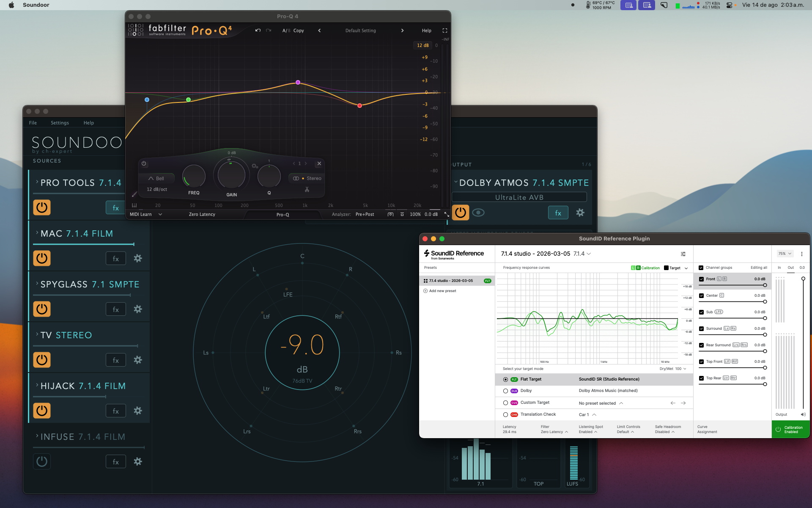The height and width of the screenshot is (508, 812).
Task: Enable the INFUSE 7.1.4 FILM source power button
Action: 42,461
